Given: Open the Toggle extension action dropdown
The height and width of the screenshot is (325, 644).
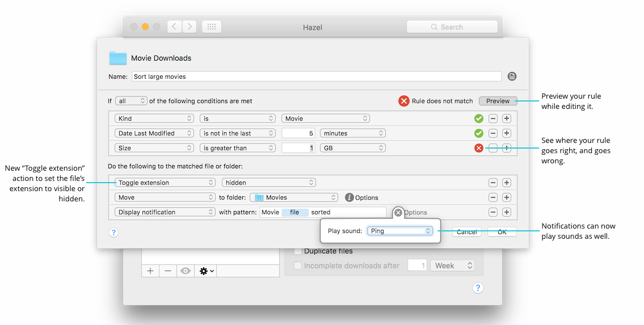Looking at the screenshot, I should click(165, 183).
